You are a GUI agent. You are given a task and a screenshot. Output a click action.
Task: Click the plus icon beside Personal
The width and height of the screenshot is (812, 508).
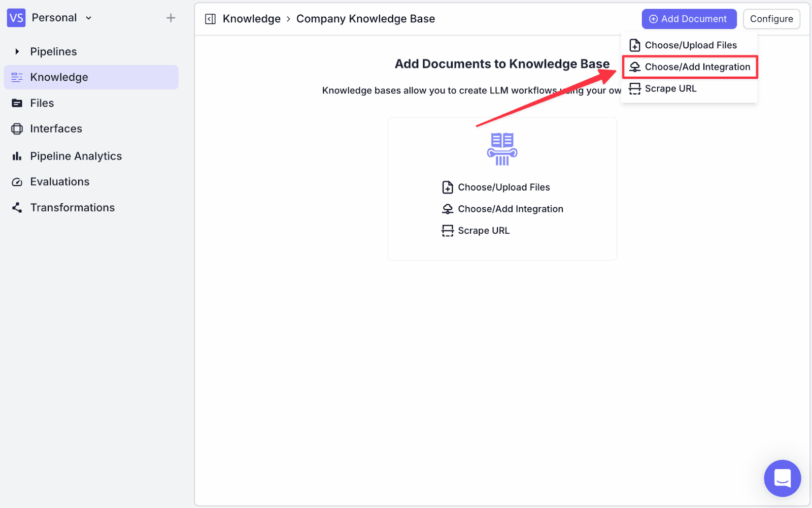click(171, 18)
